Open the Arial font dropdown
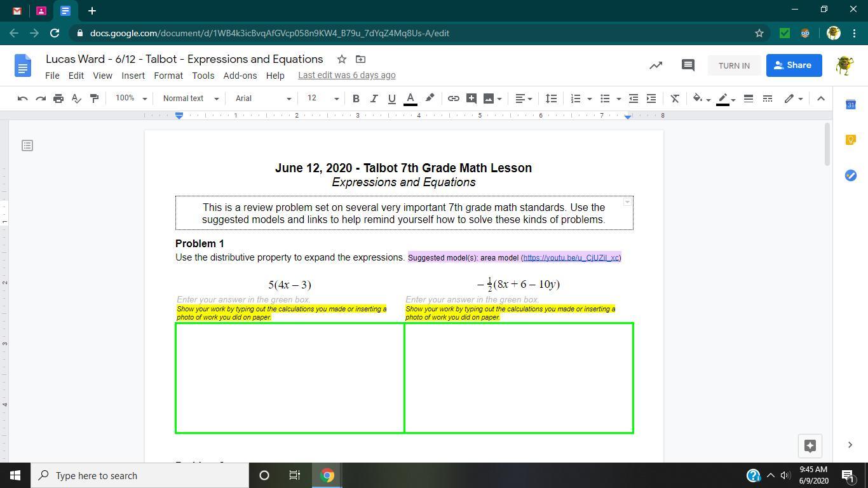Image resolution: width=868 pixels, height=488 pixels. point(263,98)
